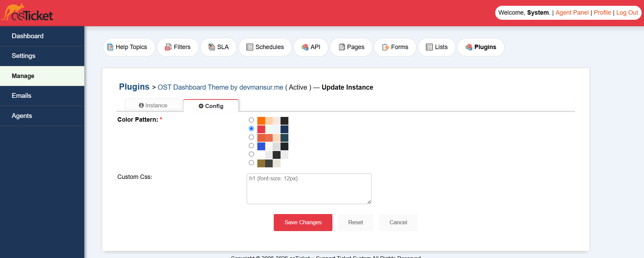The width and height of the screenshot is (644, 258).
Task: Click the Pages icon
Action: 342,47
